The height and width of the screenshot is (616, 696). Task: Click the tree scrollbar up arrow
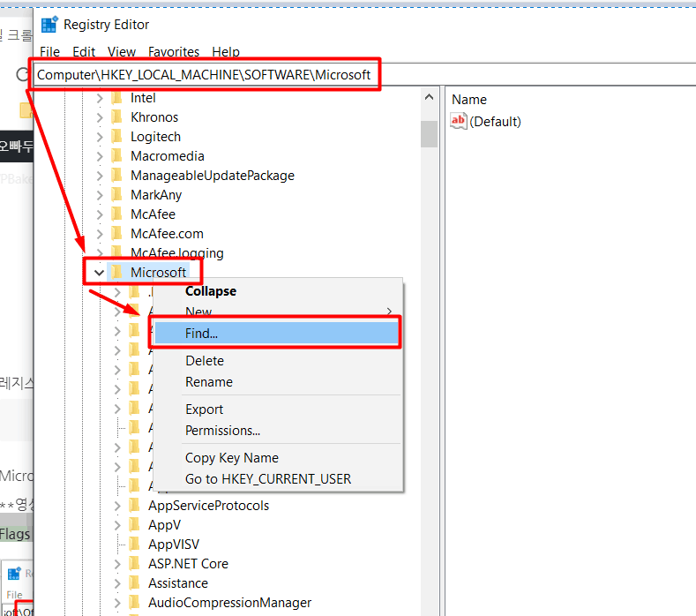pyautogui.click(x=430, y=97)
